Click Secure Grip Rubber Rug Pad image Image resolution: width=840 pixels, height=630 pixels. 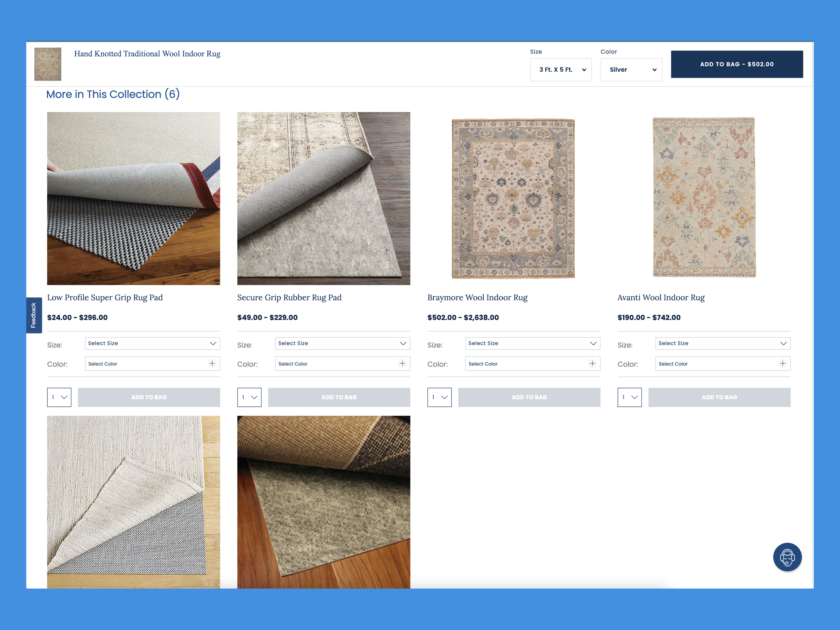324,198
